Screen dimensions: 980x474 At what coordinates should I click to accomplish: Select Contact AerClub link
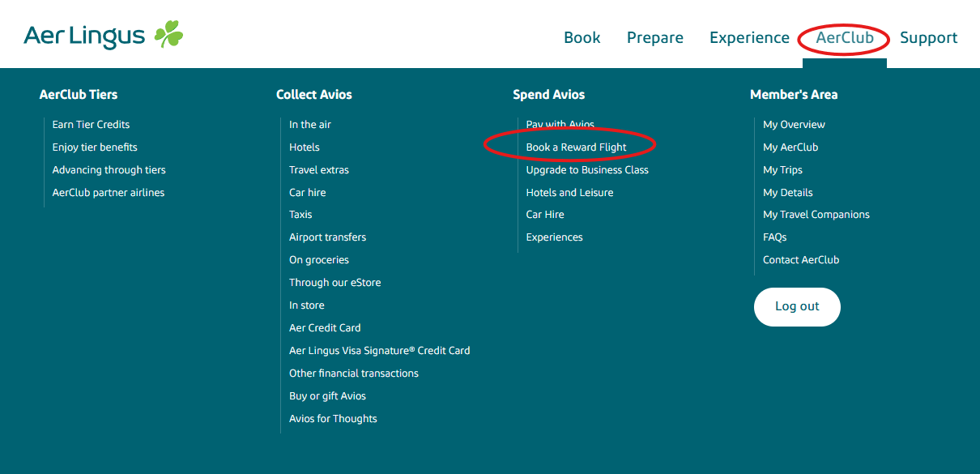801,260
